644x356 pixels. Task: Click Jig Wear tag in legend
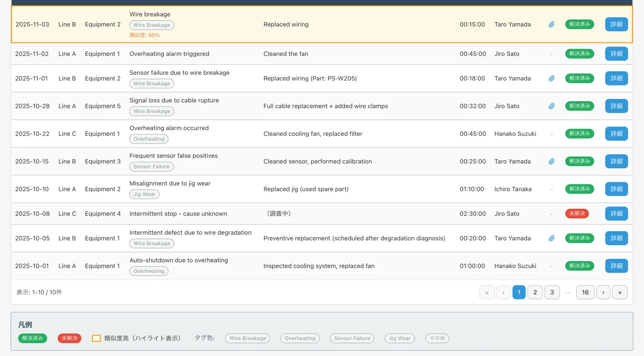[x=400, y=338]
